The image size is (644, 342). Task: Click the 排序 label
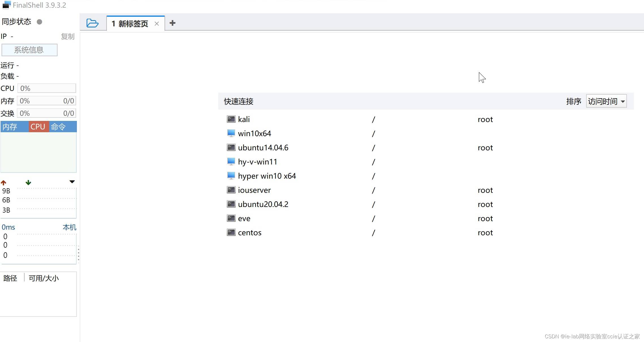click(574, 101)
